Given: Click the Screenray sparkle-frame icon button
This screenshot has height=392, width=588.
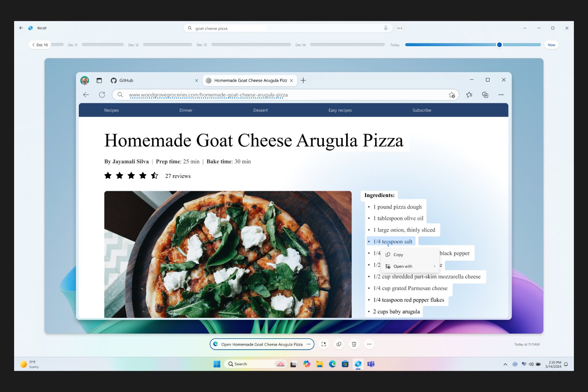Looking at the screenshot, I should (323, 344).
